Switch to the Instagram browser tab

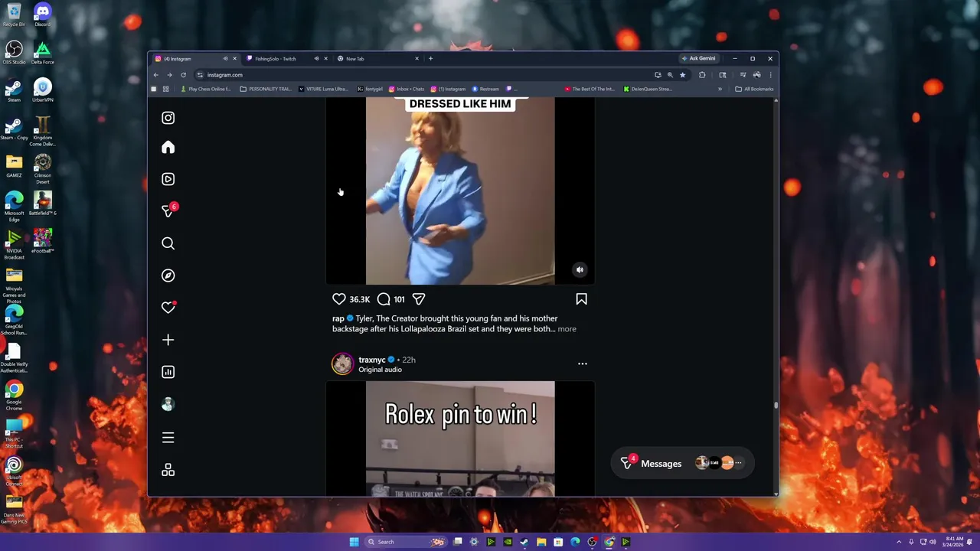coord(188,59)
